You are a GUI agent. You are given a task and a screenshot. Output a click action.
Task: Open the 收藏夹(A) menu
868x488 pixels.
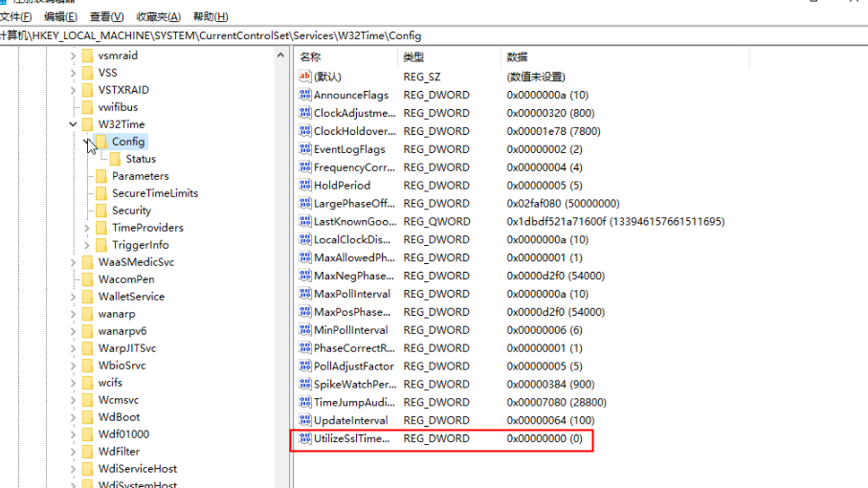(x=158, y=16)
